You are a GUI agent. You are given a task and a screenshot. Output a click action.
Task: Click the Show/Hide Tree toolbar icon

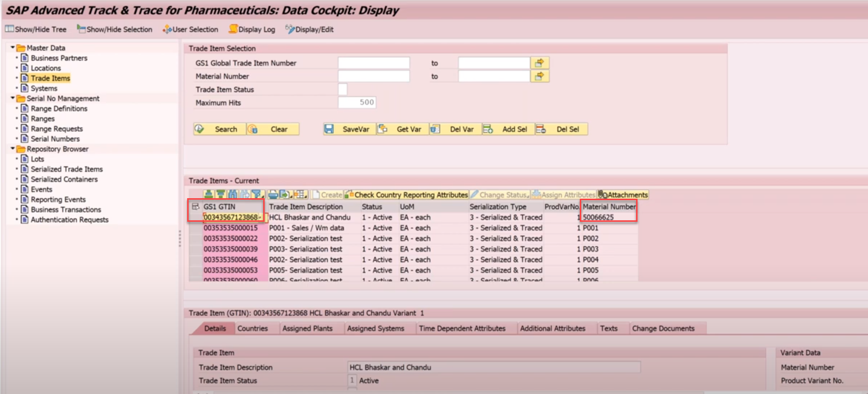coord(9,29)
